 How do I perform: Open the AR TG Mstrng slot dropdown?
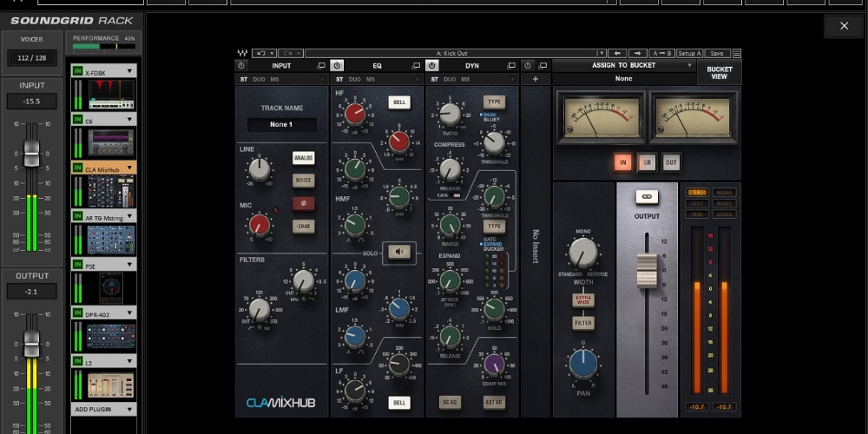coord(129,216)
